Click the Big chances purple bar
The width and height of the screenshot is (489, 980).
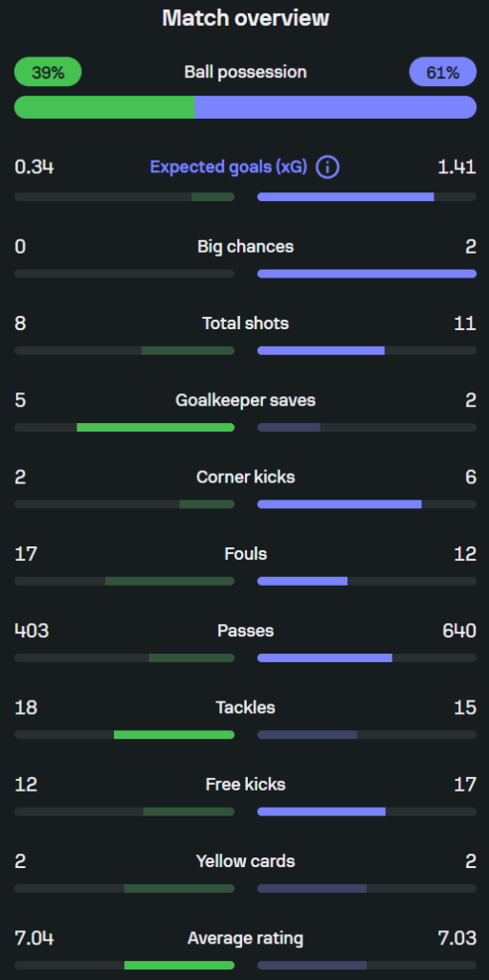(x=367, y=274)
